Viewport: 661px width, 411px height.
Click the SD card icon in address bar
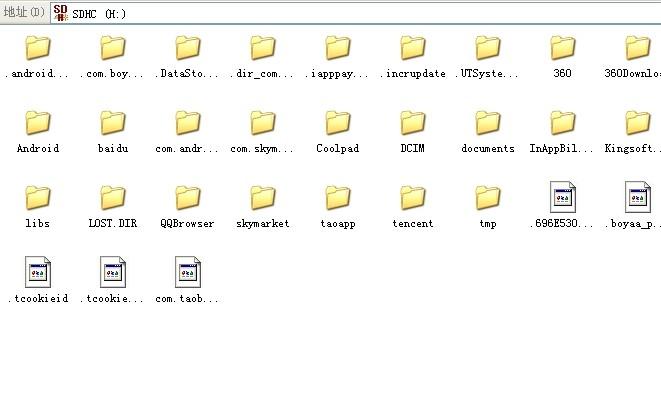coord(61,13)
